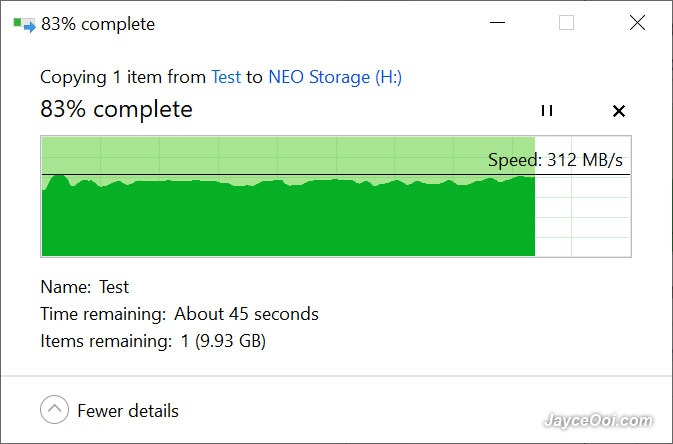Click the 83% complete window title text
Screen dimensions: 673x444
click(98, 24)
